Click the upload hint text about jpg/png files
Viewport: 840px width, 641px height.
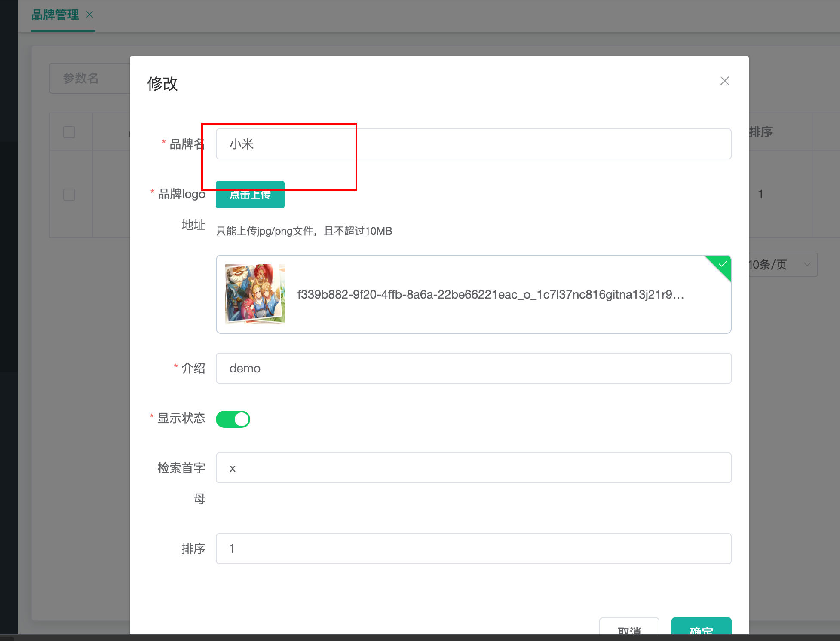[x=304, y=231]
